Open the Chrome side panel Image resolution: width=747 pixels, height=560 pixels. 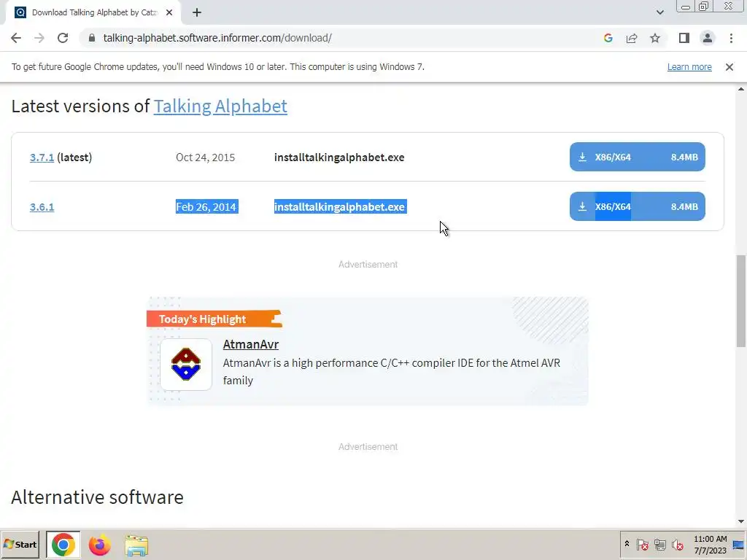click(684, 38)
